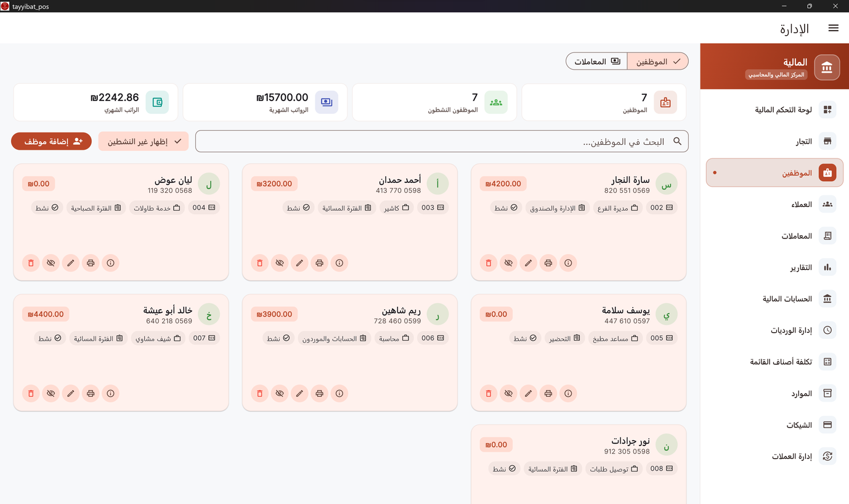Delete يوسف سلامة using trash icon
Image resolution: width=849 pixels, height=504 pixels.
tap(489, 393)
